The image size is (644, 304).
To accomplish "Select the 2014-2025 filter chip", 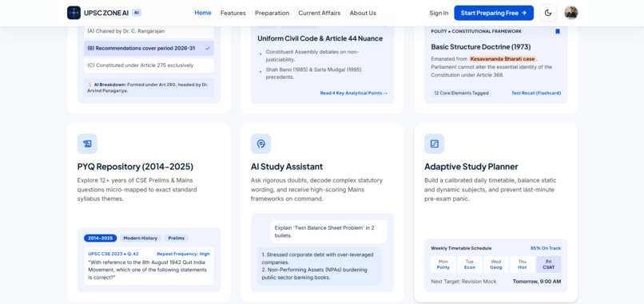I will [x=100, y=238].
